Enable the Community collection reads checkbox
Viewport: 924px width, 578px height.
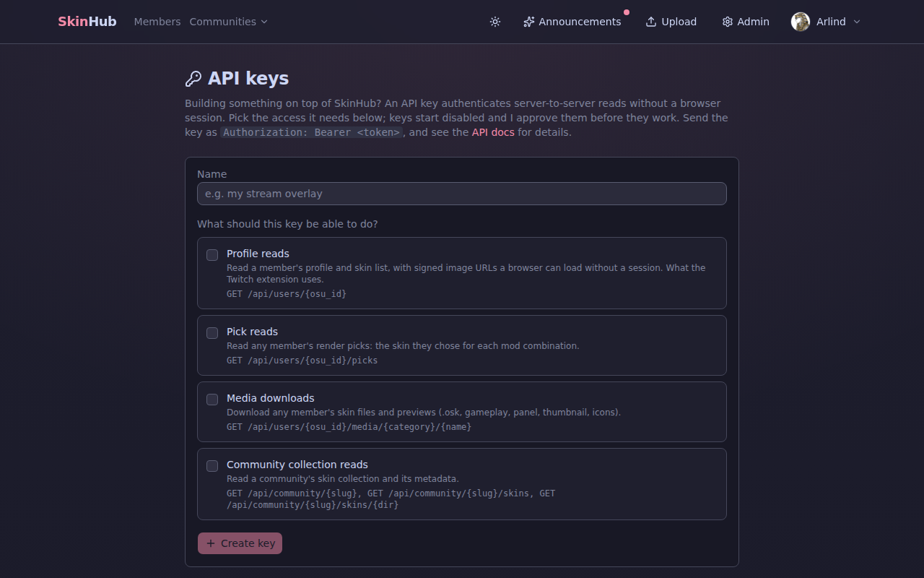pos(212,466)
